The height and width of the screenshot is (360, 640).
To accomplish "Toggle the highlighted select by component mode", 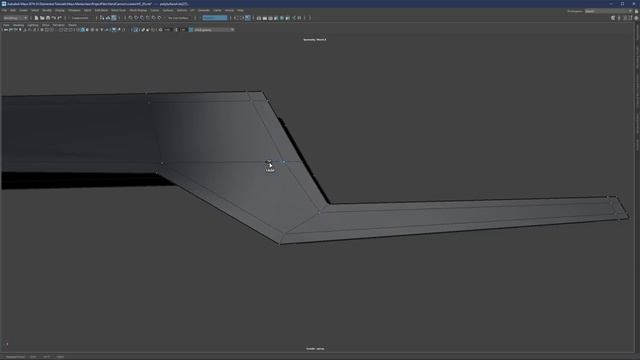I will point(114,18).
